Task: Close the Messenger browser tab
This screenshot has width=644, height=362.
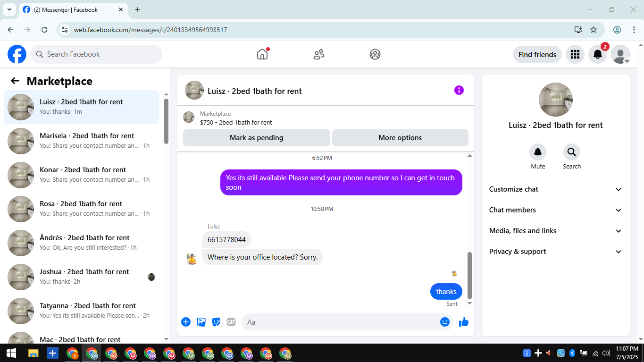Action: (122, 9)
